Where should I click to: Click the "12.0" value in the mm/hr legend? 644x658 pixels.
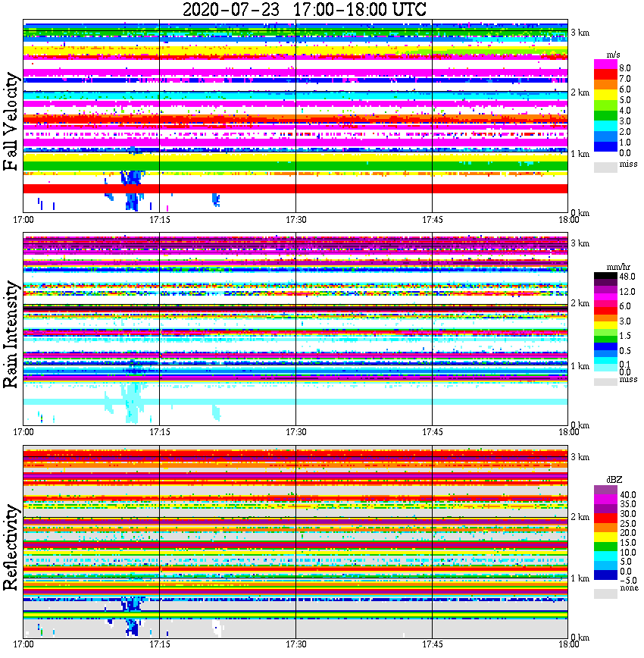click(627, 291)
